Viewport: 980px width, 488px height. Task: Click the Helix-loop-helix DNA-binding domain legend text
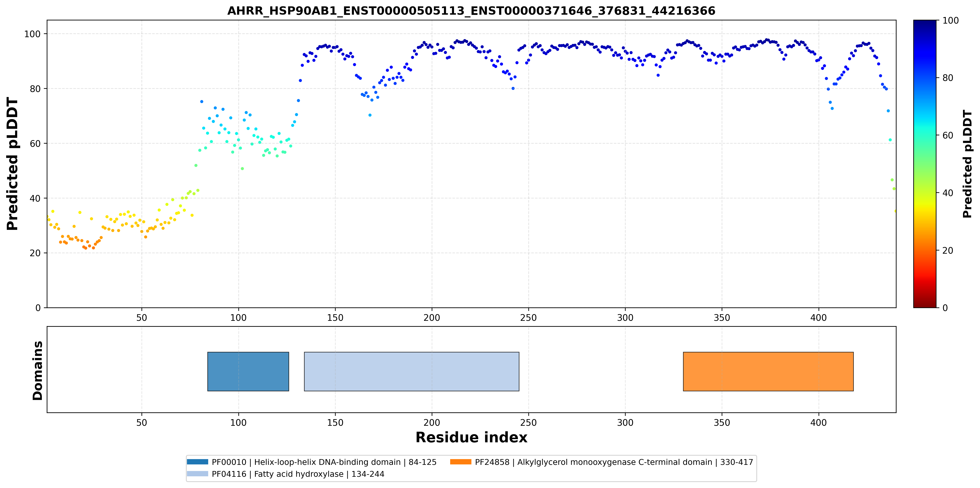(x=324, y=462)
